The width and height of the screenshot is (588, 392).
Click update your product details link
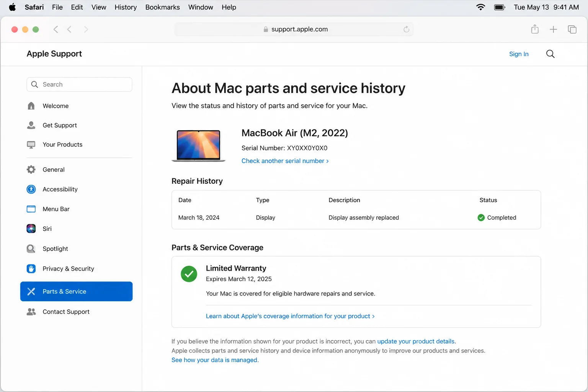coord(416,341)
